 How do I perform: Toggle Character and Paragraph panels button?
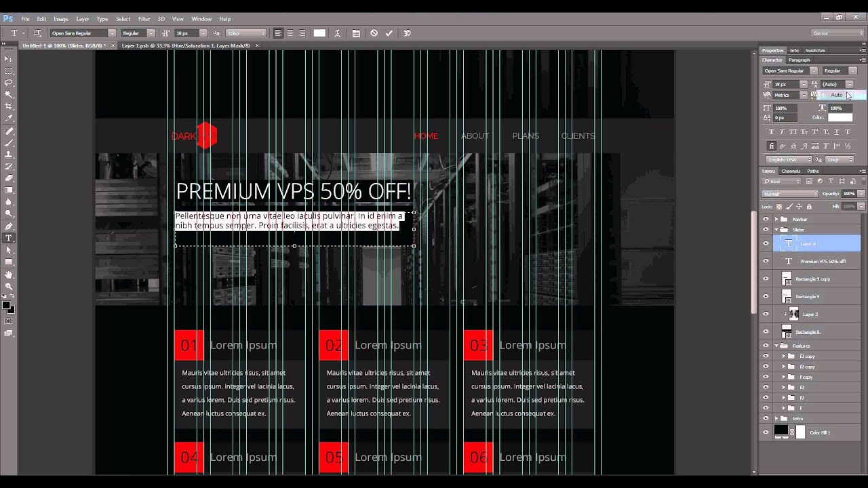pyautogui.click(x=356, y=33)
